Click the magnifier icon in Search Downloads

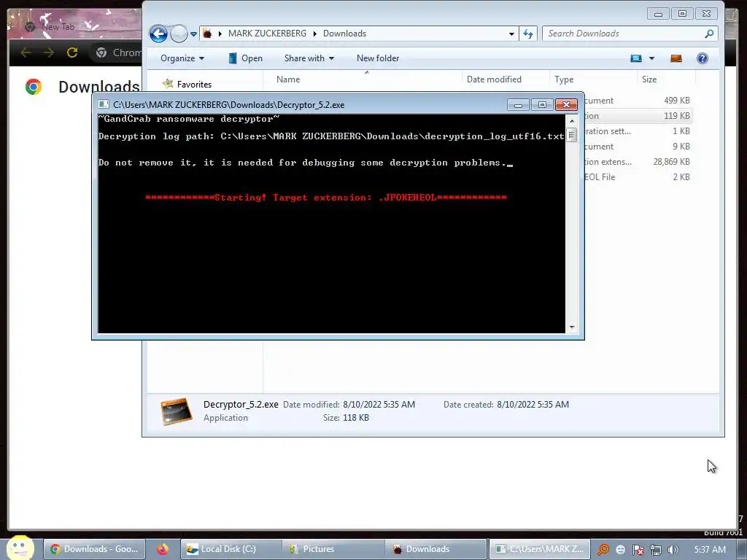[x=709, y=34]
